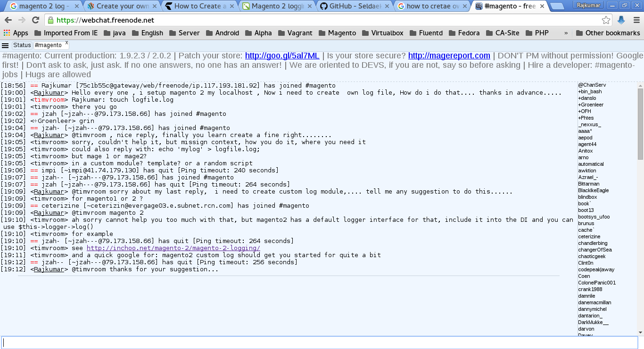Select _nexxus_ in the nick list

590,124
